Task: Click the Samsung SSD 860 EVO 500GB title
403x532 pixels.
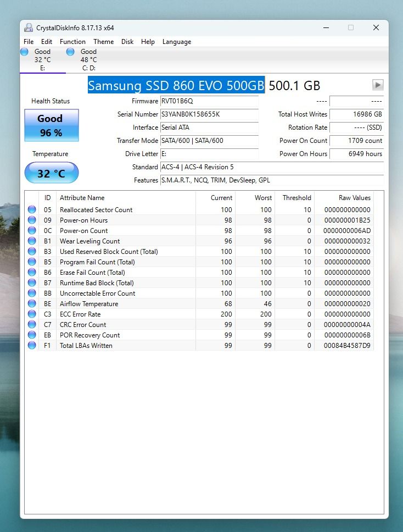Action: pyautogui.click(x=176, y=85)
